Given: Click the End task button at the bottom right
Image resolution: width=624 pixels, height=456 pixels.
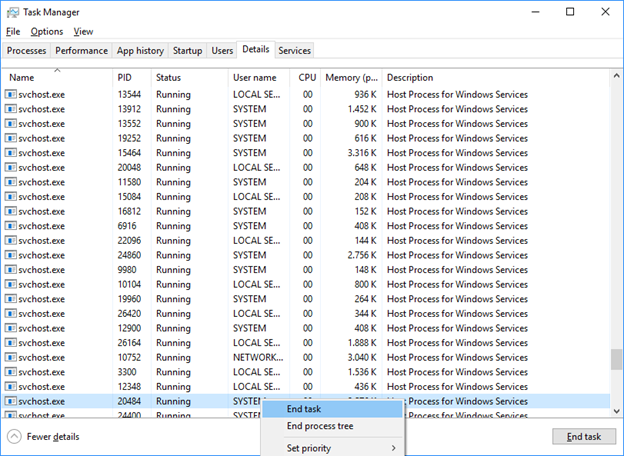Looking at the screenshot, I should (584, 437).
